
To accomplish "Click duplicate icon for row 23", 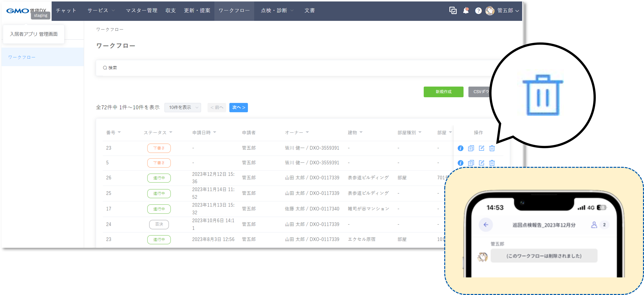I will coord(471,148).
